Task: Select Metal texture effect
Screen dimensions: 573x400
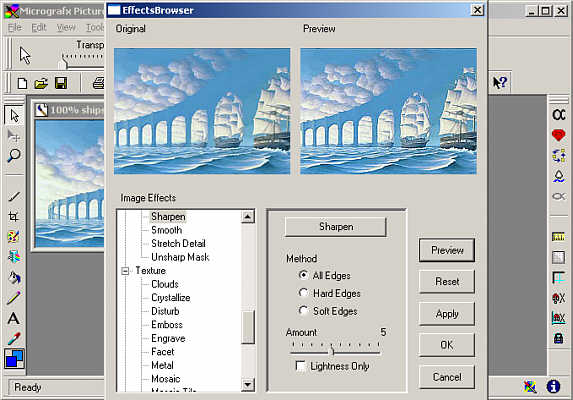Action: click(x=162, y=365)
